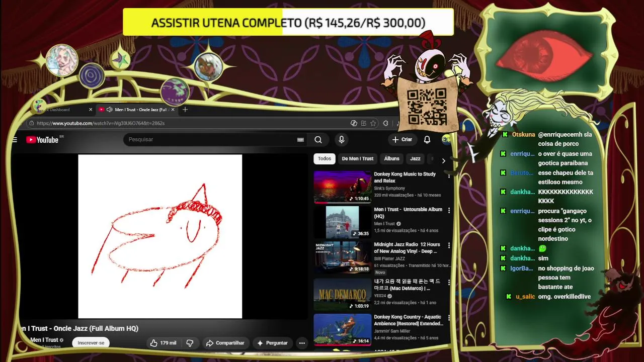Click the Novo badge on Midnight Jazz Radio
644x362 pixels.
(x=380, y=272)
